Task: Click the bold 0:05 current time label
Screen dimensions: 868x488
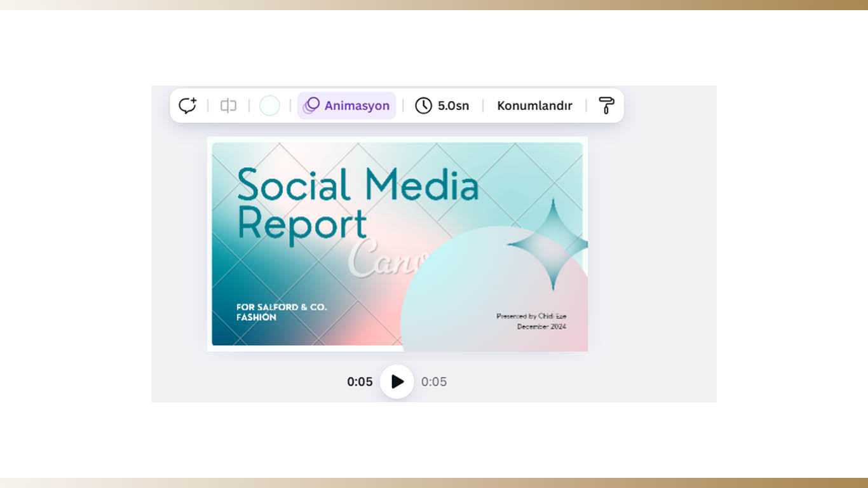Action: 360,381
